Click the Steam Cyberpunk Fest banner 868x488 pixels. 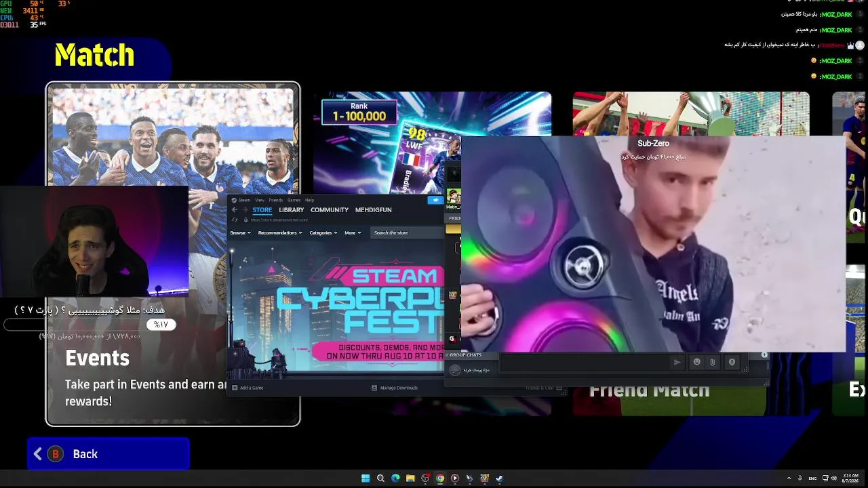pos(337,308)
